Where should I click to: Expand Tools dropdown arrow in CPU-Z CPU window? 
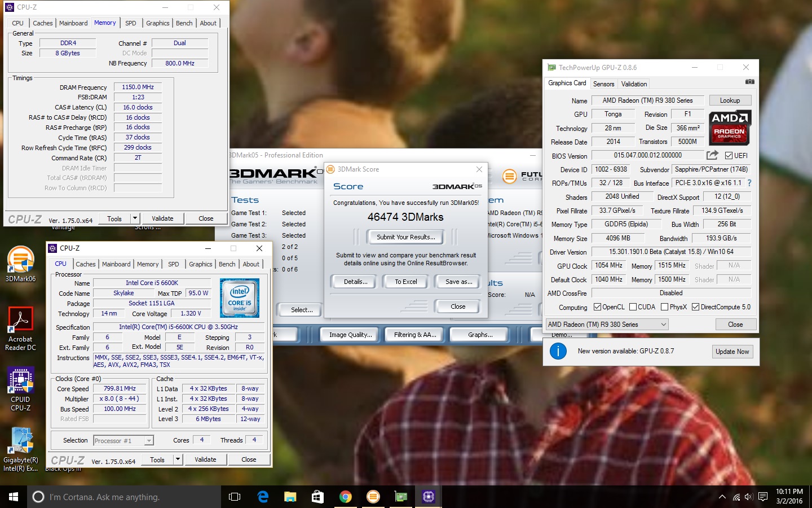[x=178, y=459]
